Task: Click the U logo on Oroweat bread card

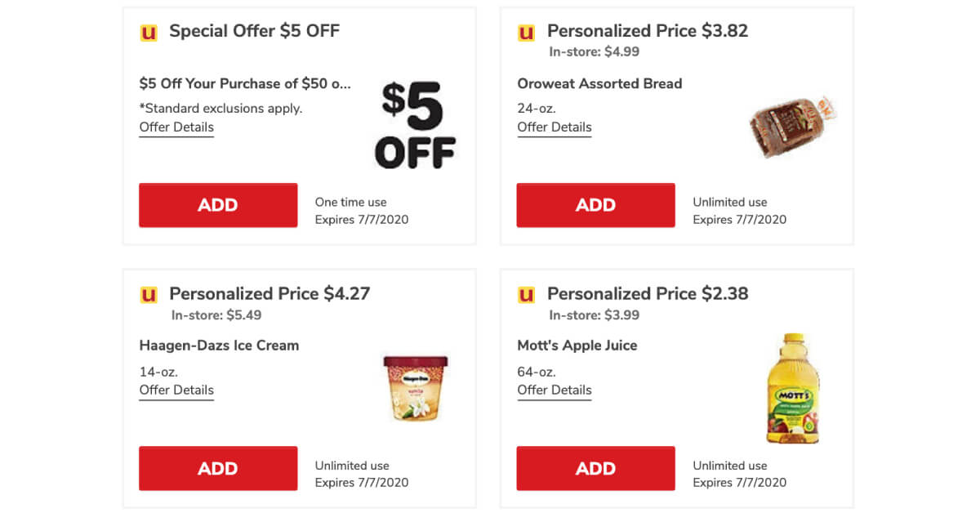Action: point(526,33)
